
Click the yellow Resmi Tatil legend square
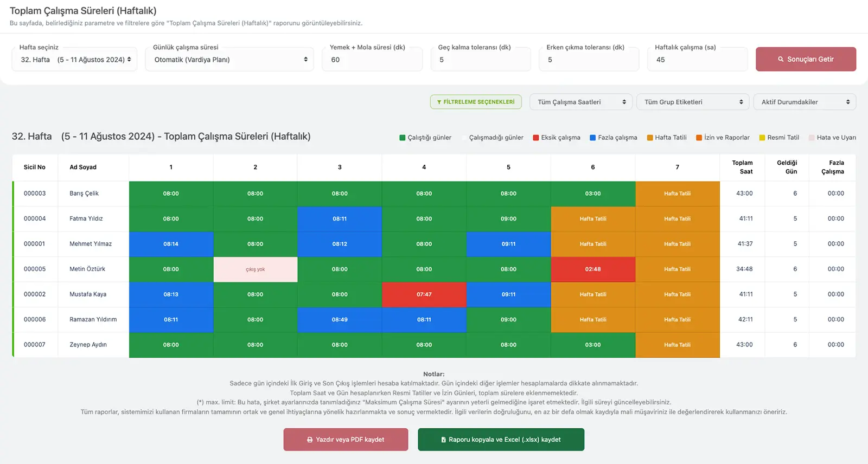762,138
